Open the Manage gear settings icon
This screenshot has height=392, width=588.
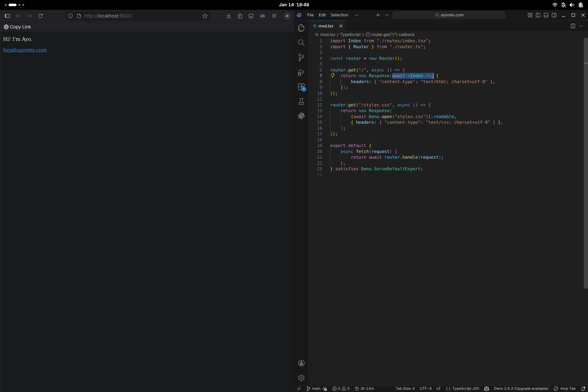click(x=301, y=378)
